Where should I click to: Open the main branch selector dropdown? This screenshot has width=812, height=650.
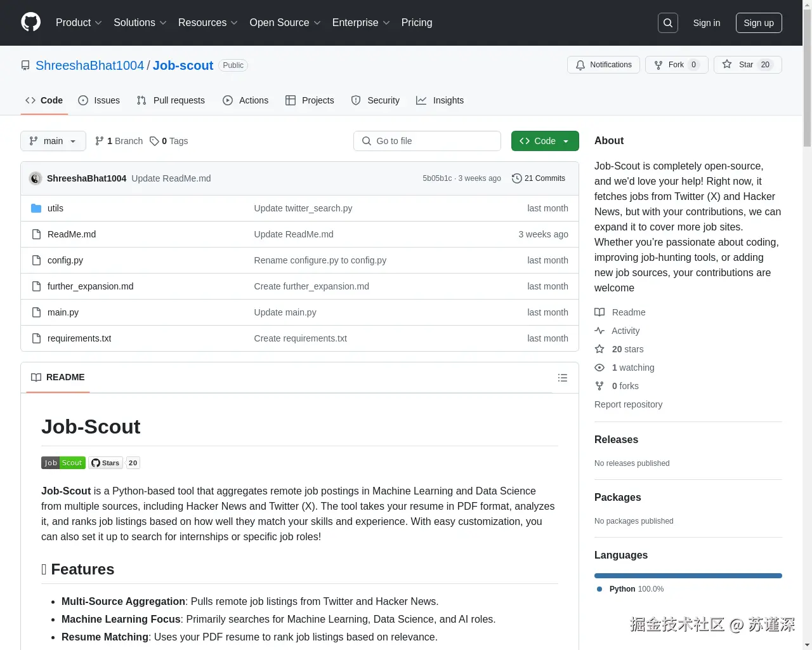click(x=53, y=141)
